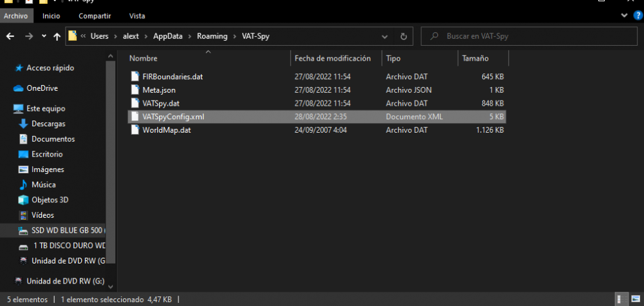Open Objetos 3D in navigation pane
This screenshot has height=306, width=644.
click(50, 200)
